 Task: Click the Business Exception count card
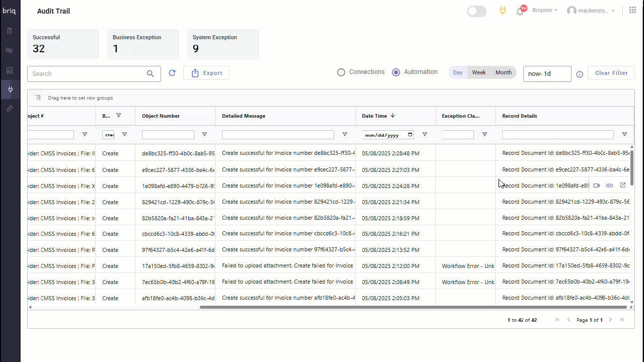[x=143, y=44]
